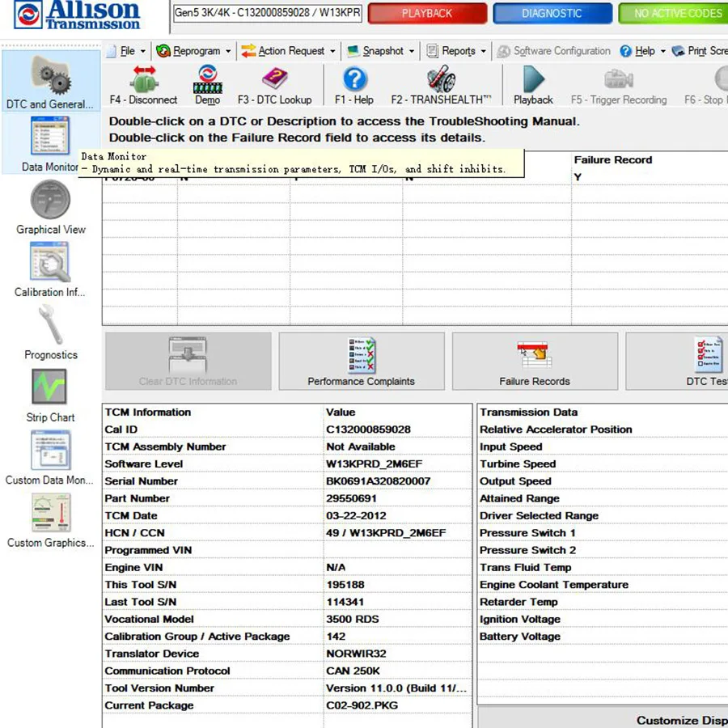728x728 pixels.
Task: Click Print Screen toolbar item
Action: point(700,51)
